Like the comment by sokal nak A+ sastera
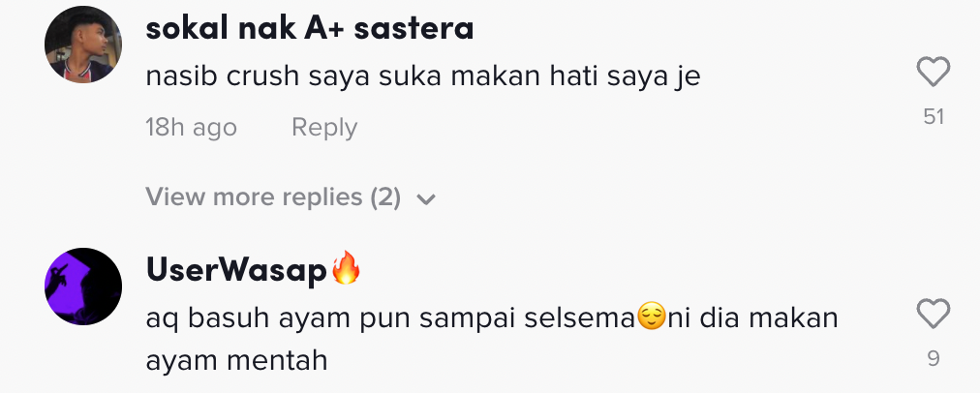Screen dimensions: 980x393 tap(934, 73)
